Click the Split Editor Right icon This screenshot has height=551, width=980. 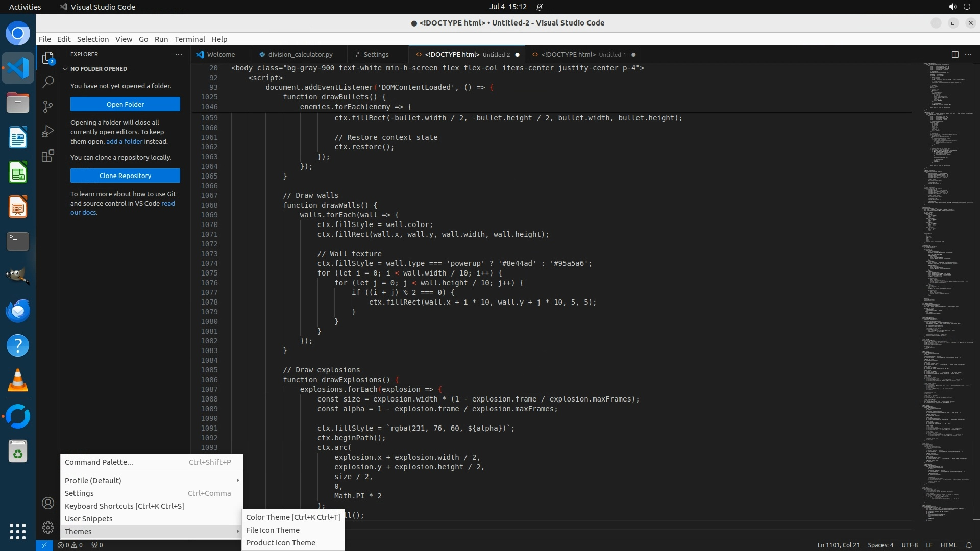(955, 54)
